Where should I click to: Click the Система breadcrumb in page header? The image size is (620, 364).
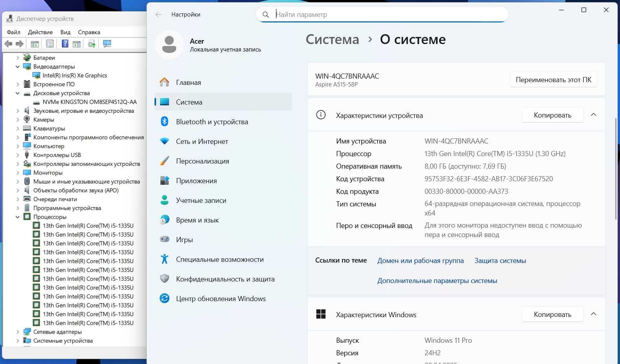332,39
